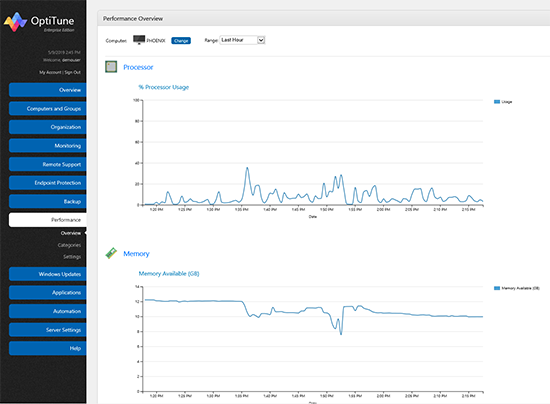Click the Processor chip icon
The height and width of the screenshot is (404, 550).
[111, 67]
